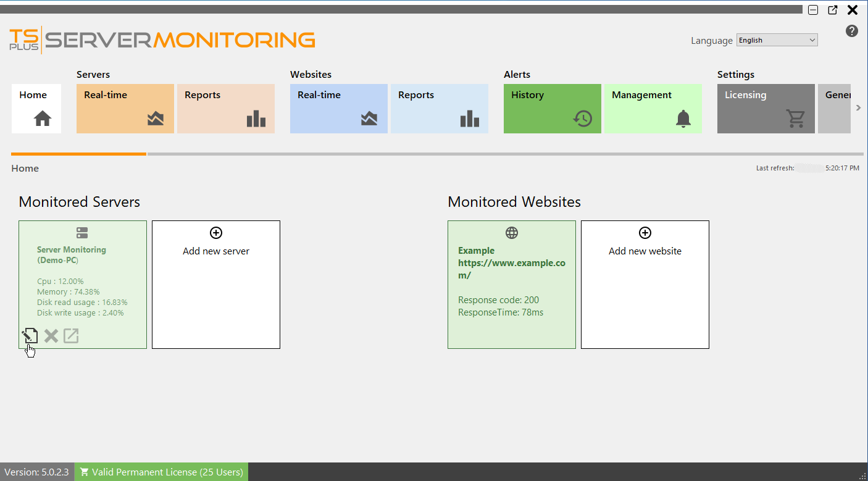
Task: Expand more Settings tabs with the right chevron
Action: 858,107
